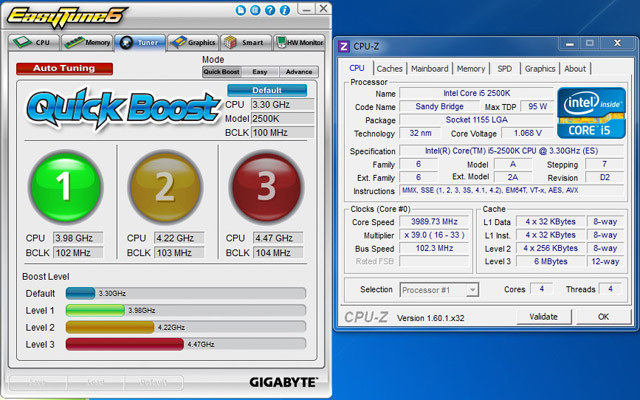Switch to Graphics tab in CPU-Z
This screenshot has width=640, height=400.
540,69
